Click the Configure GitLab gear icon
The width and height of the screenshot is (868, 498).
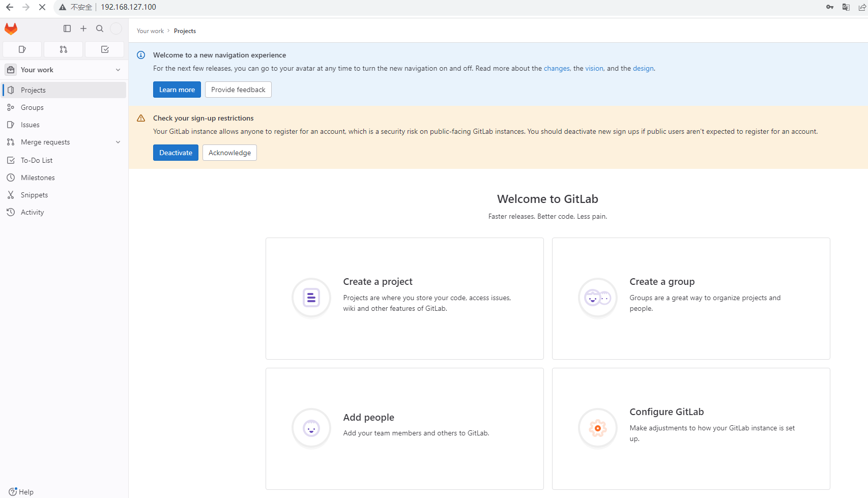[x=598, y=428]
